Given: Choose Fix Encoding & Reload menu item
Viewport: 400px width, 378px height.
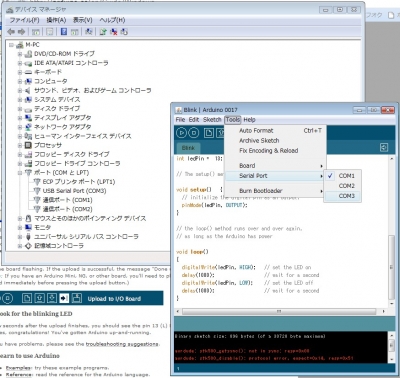Looking at the screenshot, I should pos(275,151).
